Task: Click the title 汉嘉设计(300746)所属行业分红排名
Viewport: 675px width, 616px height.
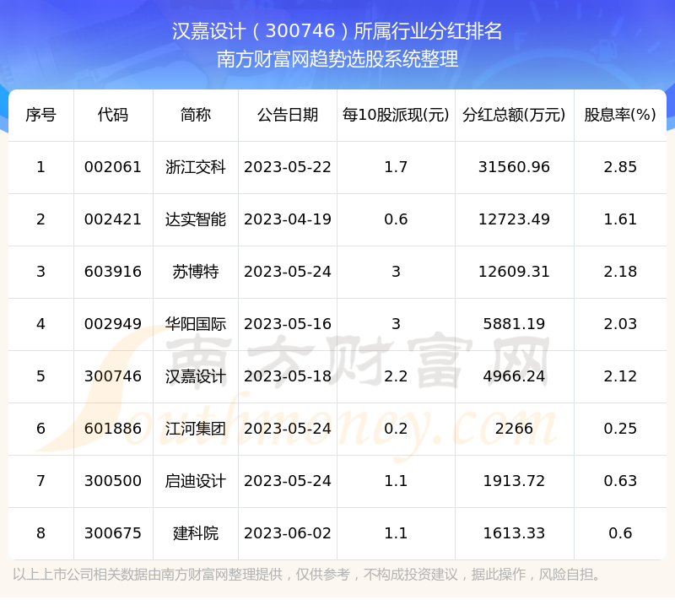Action: pyautogui.click(x=337, y=31)
